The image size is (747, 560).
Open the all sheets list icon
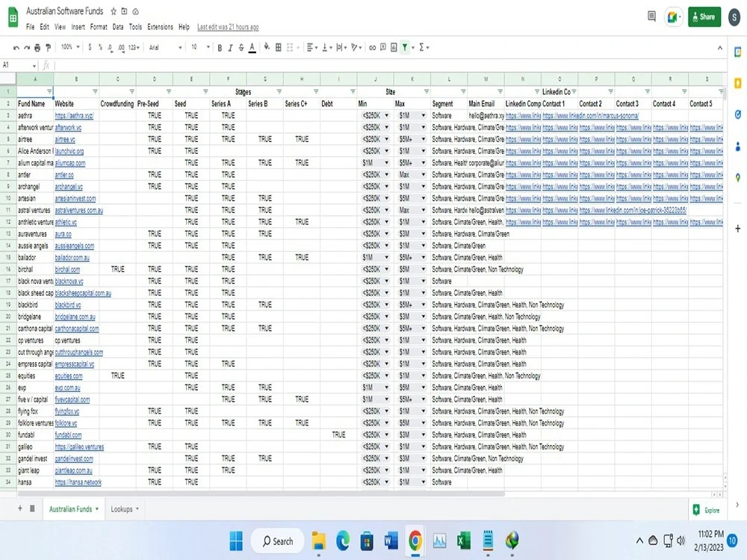tap(32, 508)
